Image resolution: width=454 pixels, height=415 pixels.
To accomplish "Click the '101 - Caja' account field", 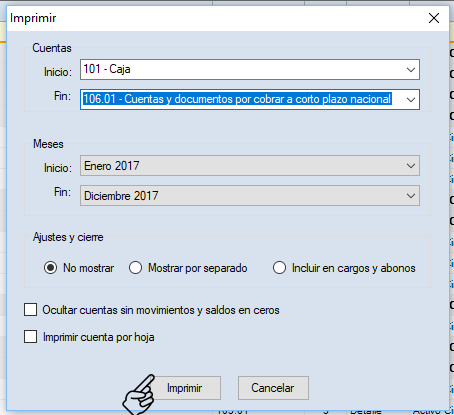I will click(250, 70).
